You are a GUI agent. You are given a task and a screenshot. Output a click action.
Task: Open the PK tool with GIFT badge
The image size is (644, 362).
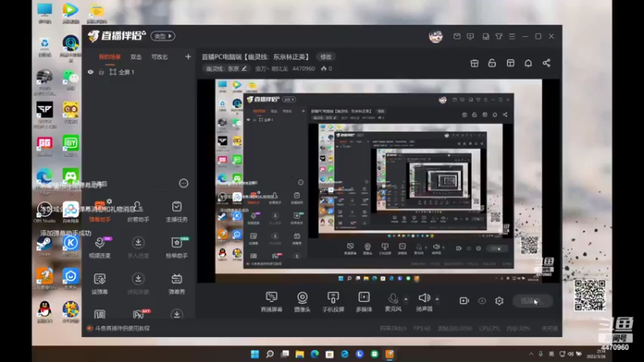(139, 314)
